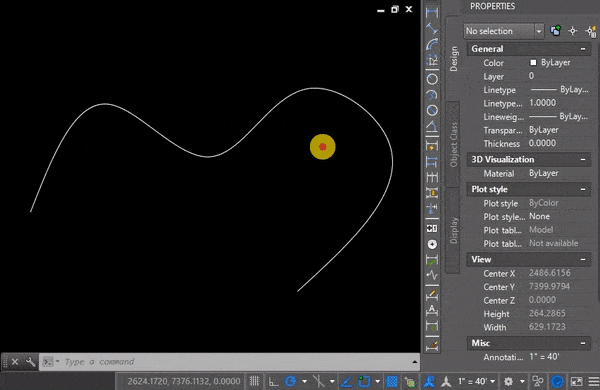
Task: Open status bar customization menu
Action: click(593, 382)
